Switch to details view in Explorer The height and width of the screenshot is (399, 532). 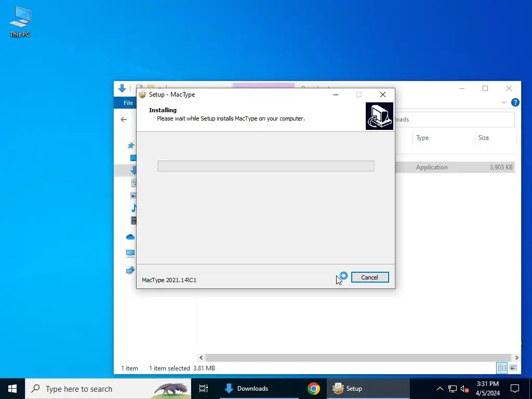pyautogui.click(x=502, y=368)
